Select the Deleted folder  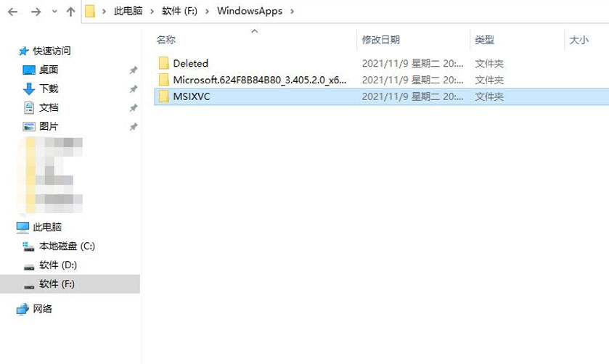(190, 63)
